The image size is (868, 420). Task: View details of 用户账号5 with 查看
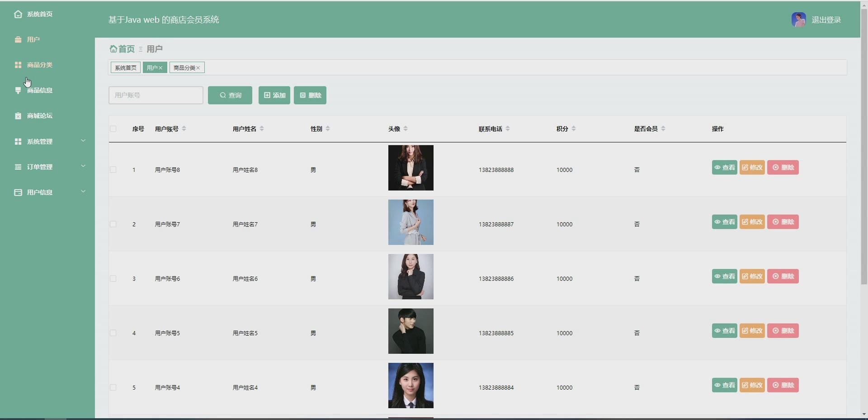[725, 331]
